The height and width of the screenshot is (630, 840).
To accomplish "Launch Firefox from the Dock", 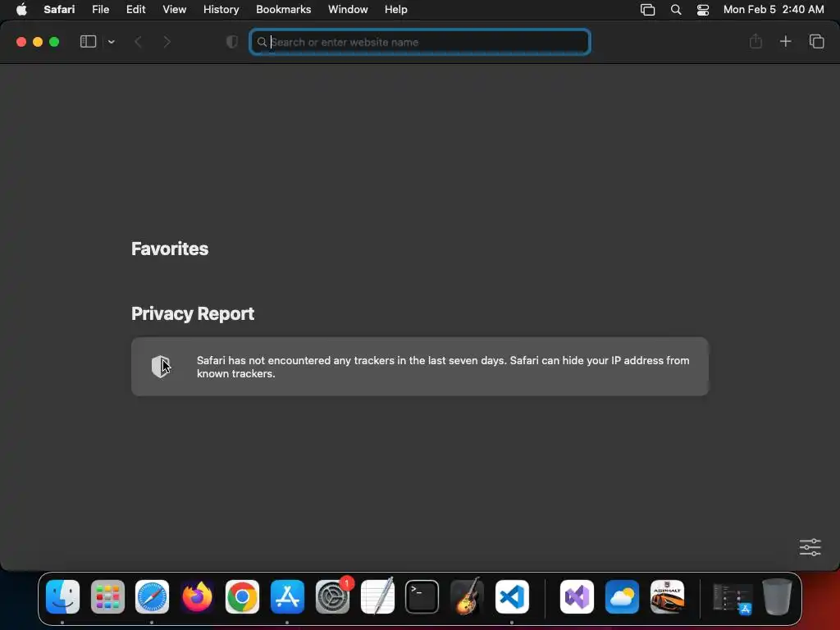I will point(197,596).
